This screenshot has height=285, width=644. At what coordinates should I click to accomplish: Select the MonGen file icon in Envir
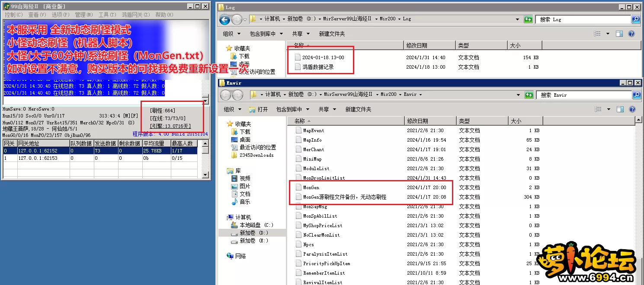click(x=298, y=187)
